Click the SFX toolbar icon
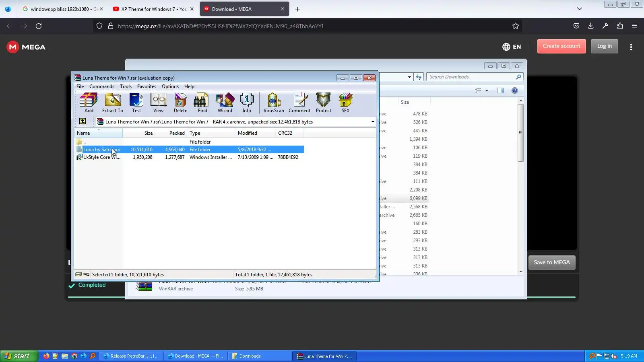This screenshot has width=644, height=362. pos(345,103)
